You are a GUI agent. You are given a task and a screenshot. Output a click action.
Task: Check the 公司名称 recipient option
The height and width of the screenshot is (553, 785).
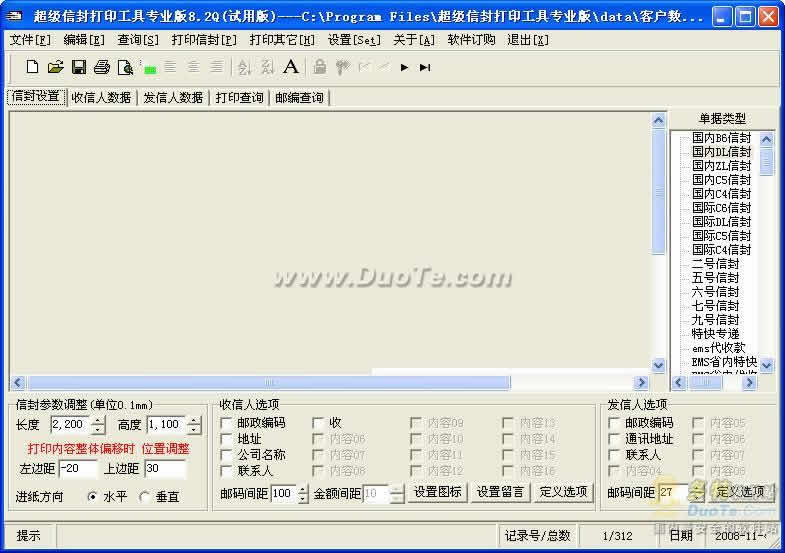coord(227,455)
